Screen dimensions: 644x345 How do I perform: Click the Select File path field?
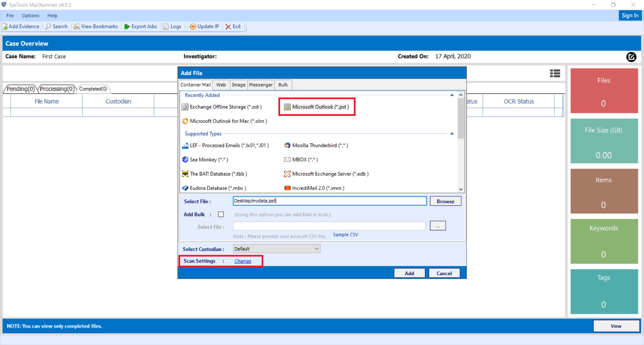pyautogui.click(x=330, y=201)
